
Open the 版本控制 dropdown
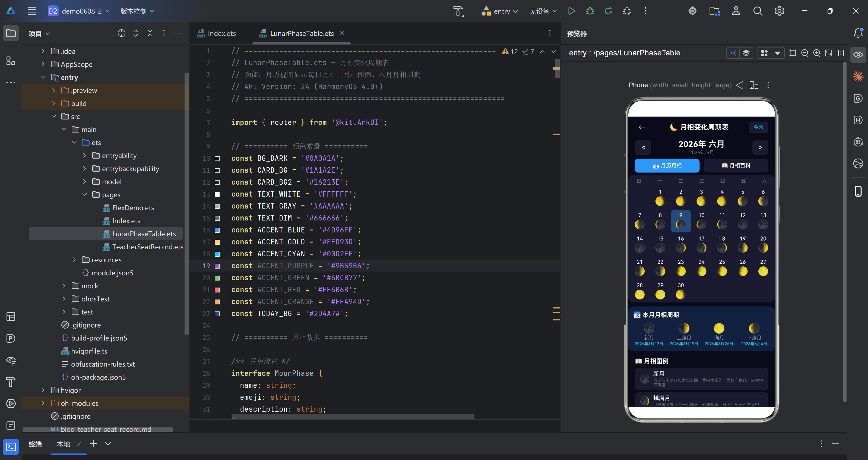click(137, 11)
